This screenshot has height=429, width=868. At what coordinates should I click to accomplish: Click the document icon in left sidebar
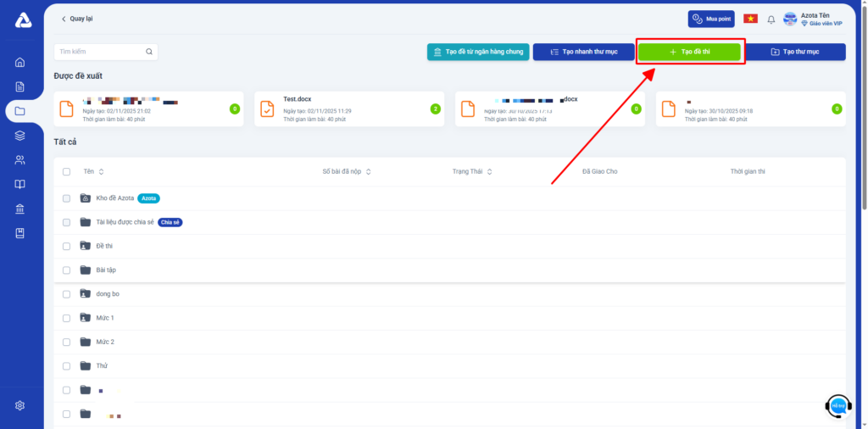[x=20, y=86]
